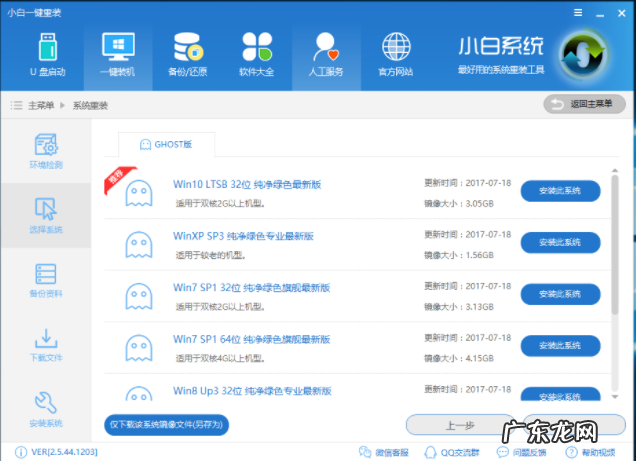
Task: Go to the 安装系统 install system step
Action: (x=46, y=410)
